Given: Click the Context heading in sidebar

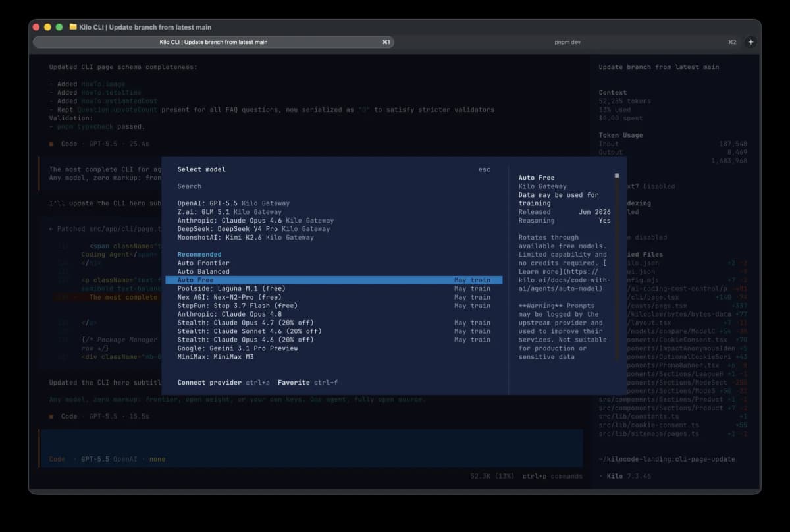Looking at the screenshot, I should coord(612,93).
